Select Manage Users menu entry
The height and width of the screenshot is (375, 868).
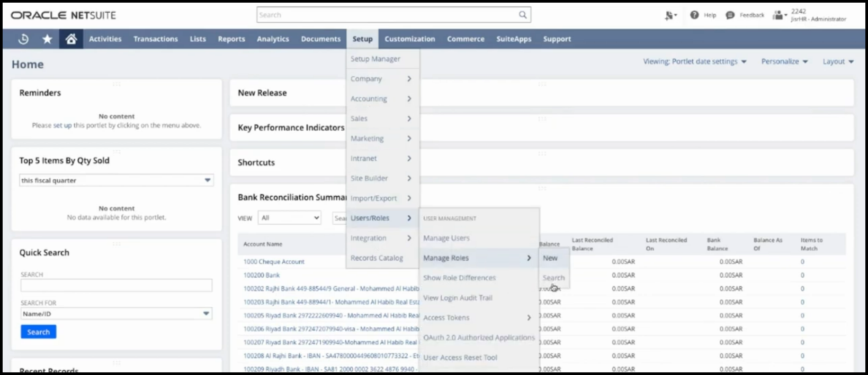click(x=446, y=238)
